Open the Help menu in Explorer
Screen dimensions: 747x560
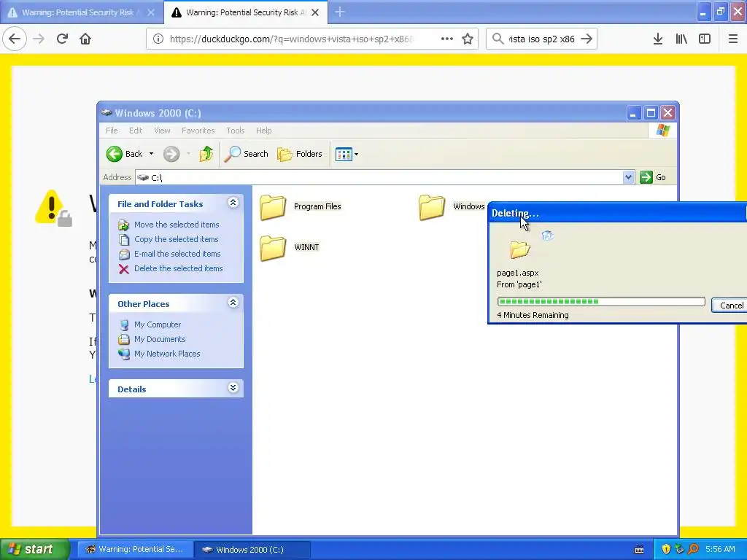coord(263,131)
